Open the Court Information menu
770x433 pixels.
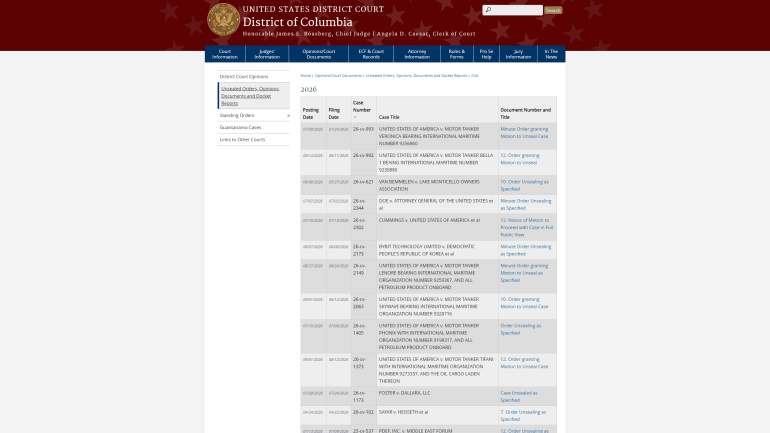click(x=225, y=54)
